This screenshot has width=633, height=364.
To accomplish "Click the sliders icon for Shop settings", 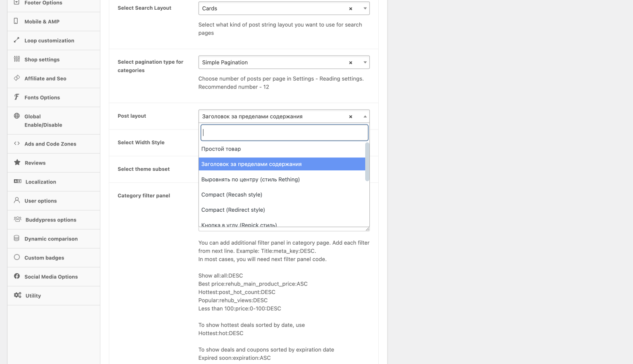I will [x=17, y=59].
